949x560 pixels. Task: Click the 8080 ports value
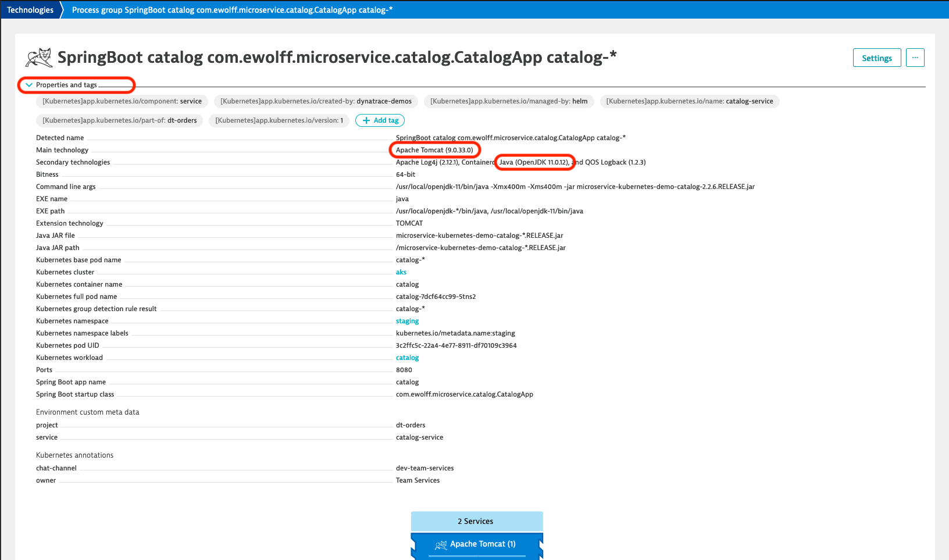tap(404, 370)
